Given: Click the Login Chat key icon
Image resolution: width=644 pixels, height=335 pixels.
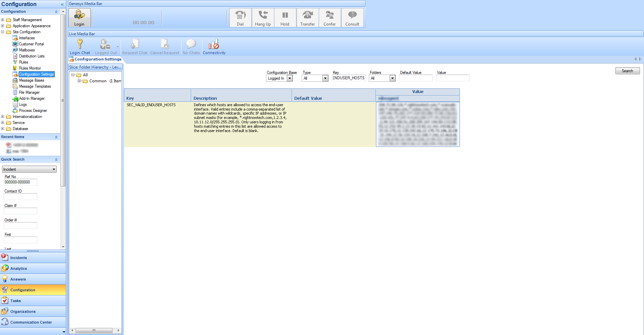Looking at the screenshot, I should tap(80, 47).
